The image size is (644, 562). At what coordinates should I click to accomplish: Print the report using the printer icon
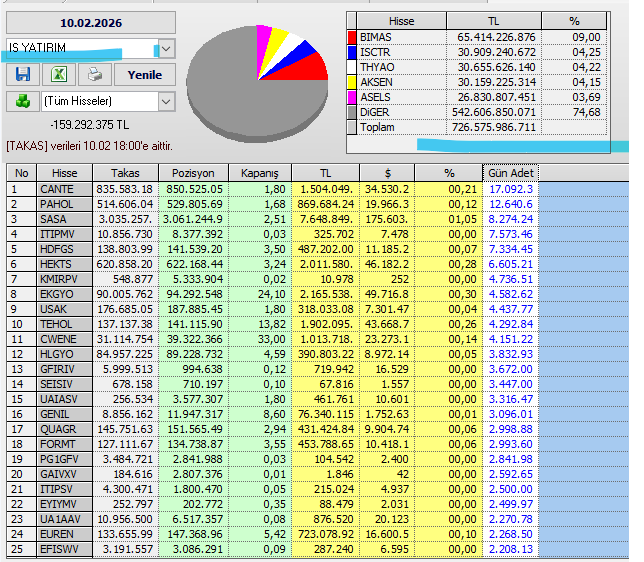click(95, 74)
